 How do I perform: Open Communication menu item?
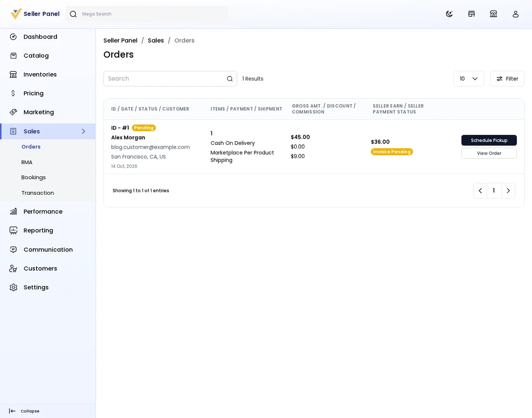tap(48, 249)
